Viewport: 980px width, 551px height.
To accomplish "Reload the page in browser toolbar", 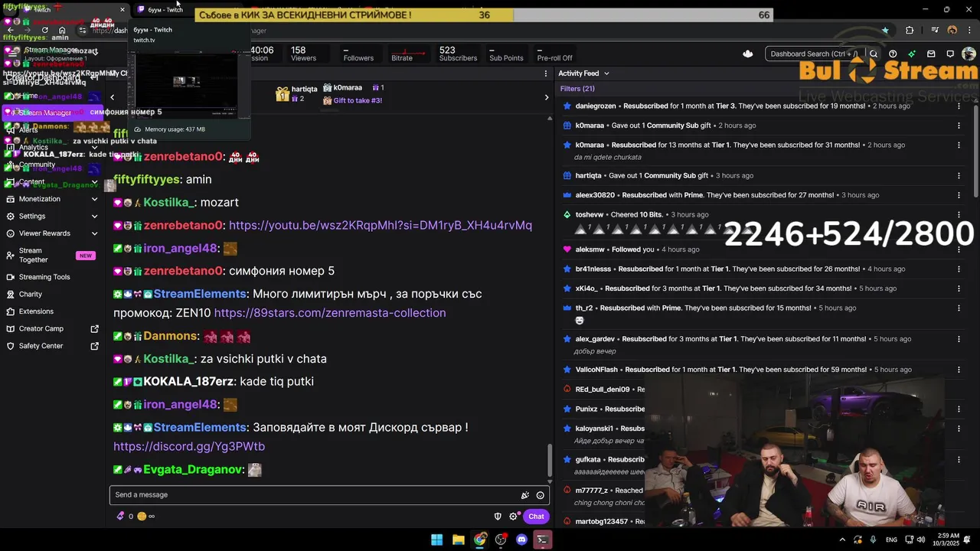I will pyautogui.click(x=44, y=31).
